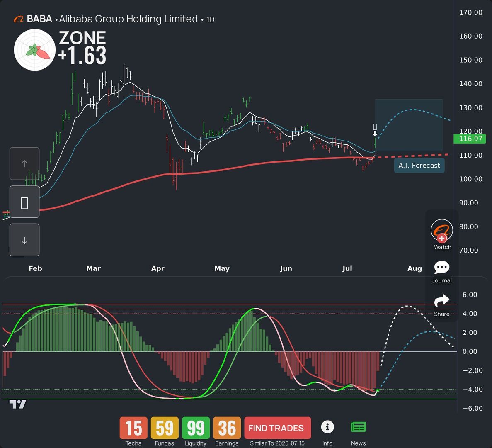Click the 150.00 price axis label
This screenshot has height=448, width=492.
point(471,60)
